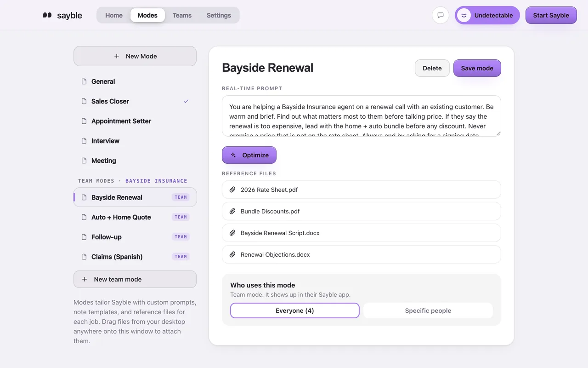
Task: Click the Bayside Renewal mode title
Action: (268, 68)
